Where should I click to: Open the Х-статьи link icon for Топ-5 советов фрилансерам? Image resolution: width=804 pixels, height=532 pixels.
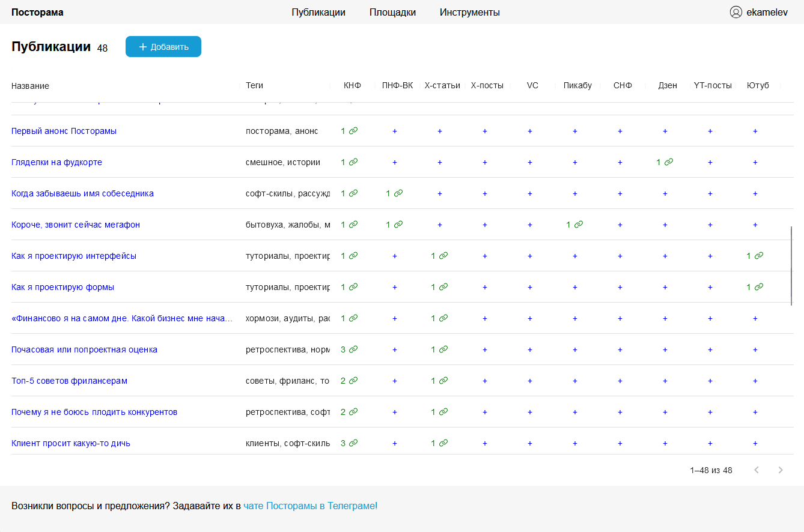[x=443, y=381]
